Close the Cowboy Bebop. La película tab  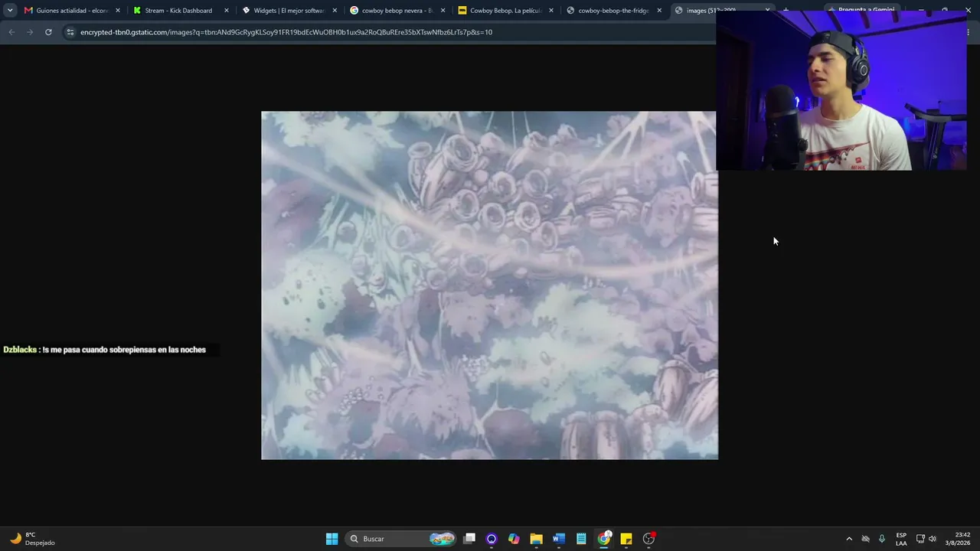(551, 11)
